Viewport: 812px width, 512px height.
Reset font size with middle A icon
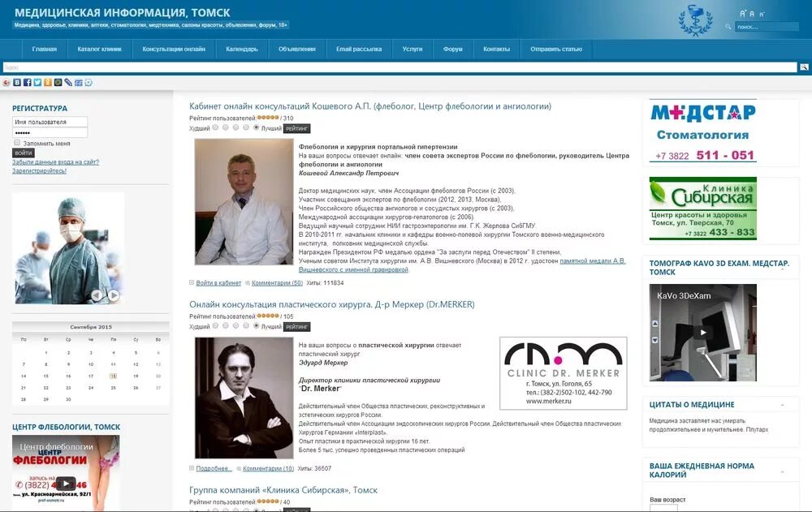[752, 14]
